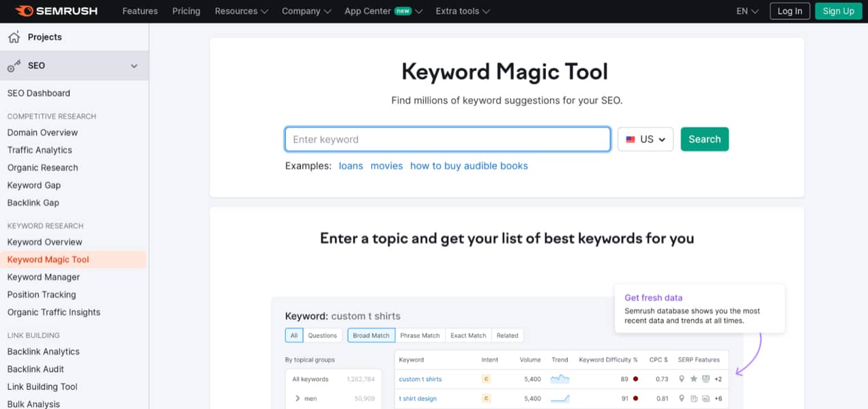The height and width of the screenshot is (409, 868).
Task: Click the Keyword Magic Tool heading
Action: coord(504,72)
